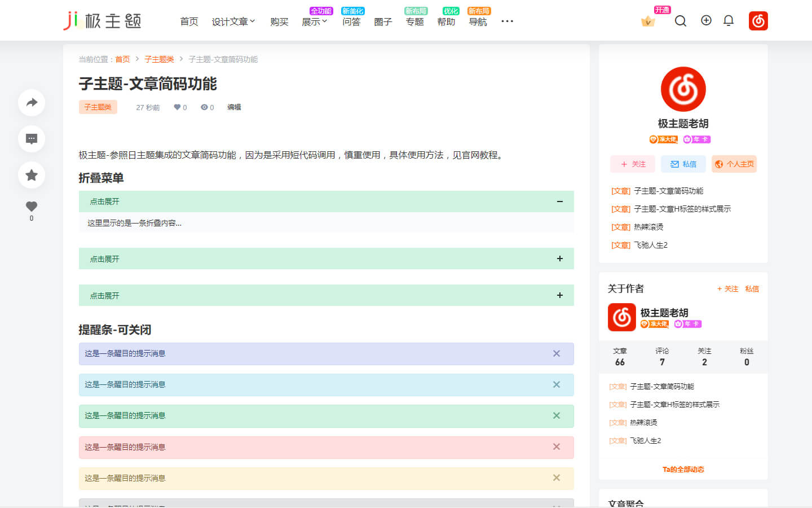This screenshot has height=508, width=812.
Task: Open the notification bell icon
Action: [x=729, y=21]
